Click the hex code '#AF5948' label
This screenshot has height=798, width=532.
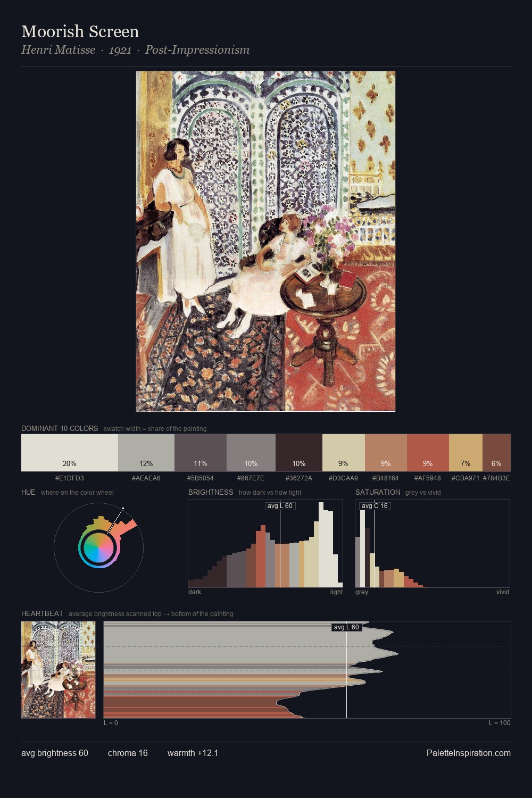(x=428, y=478)
